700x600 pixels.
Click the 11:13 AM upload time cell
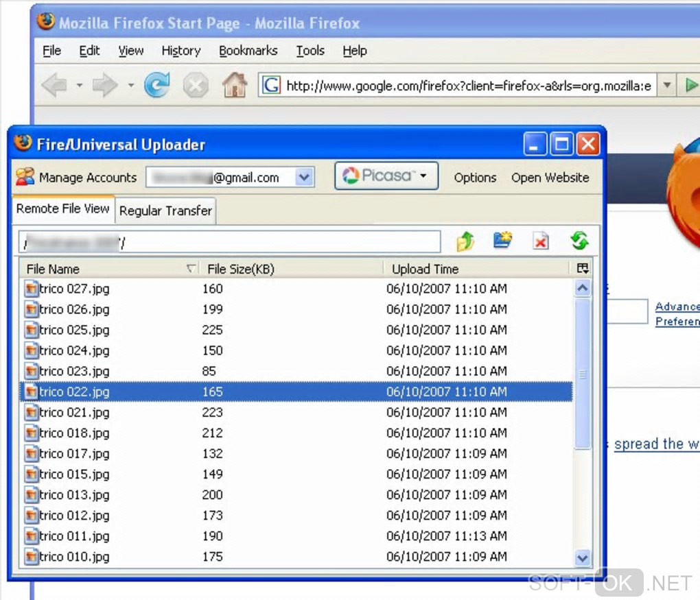pyautogui.click(x=447, y=536)
